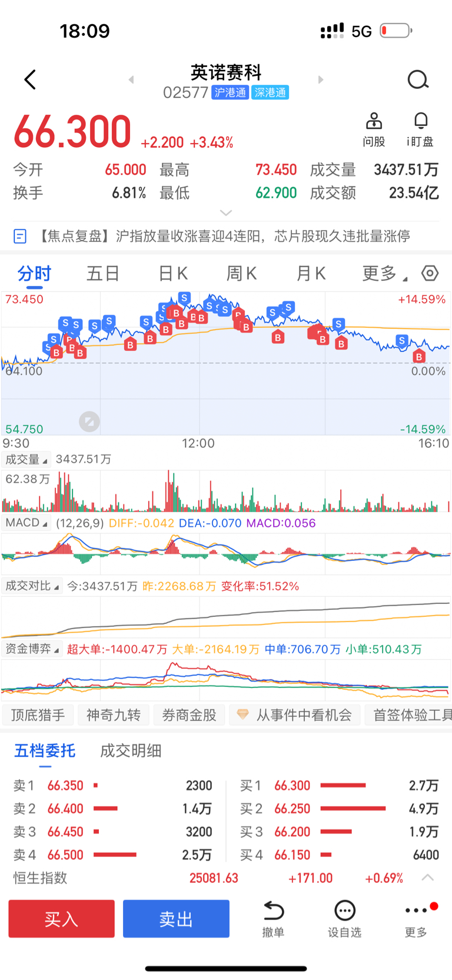Open the 成交对比 indicator dropdown
This screenshot has width=452, height=980.
point(32,586)
